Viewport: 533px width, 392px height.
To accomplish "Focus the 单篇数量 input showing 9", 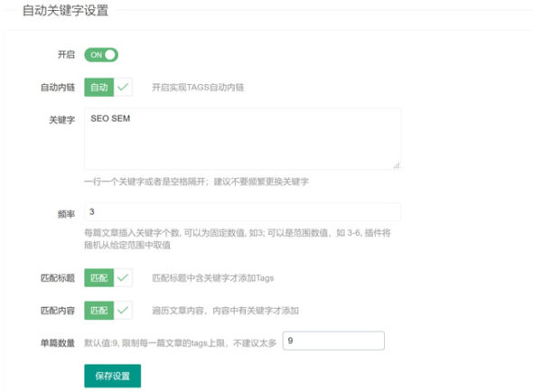I will [333, 341].
